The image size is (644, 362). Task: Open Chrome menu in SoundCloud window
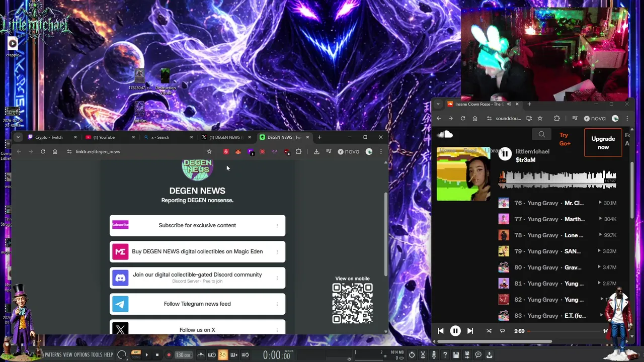point(627,119)
